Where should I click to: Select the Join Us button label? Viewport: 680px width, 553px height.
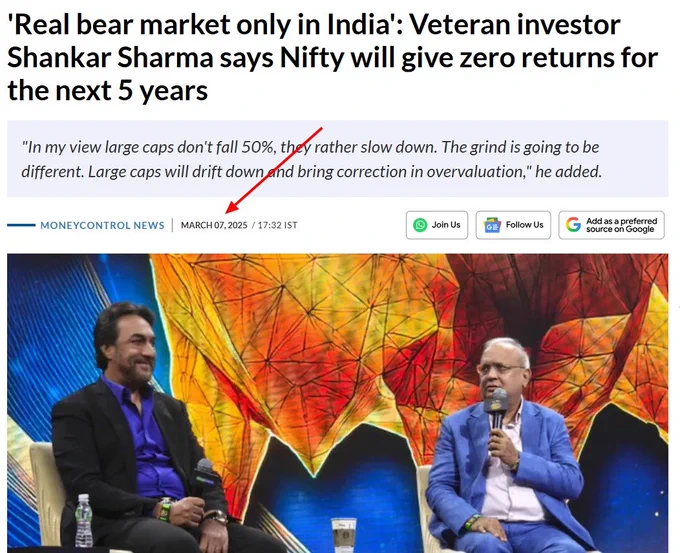[x=446, y=225]
